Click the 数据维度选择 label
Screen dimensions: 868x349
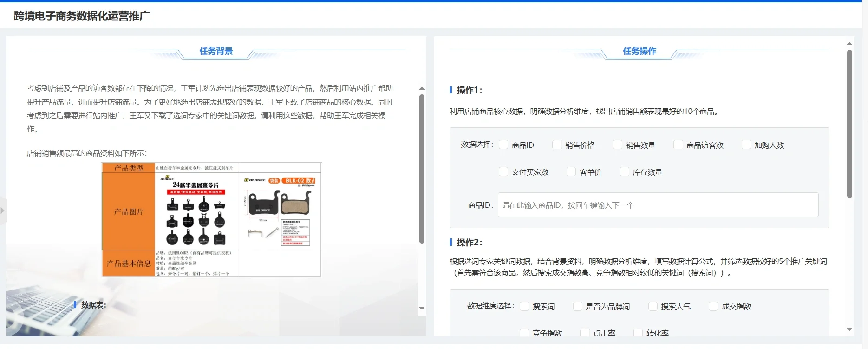click(x=490, y=306)
